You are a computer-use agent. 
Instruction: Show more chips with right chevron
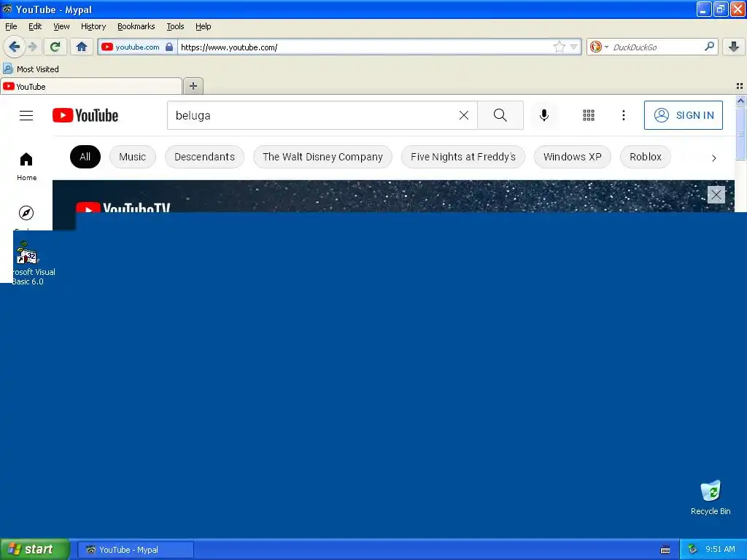pyautogui.click(x=713, y=157)
